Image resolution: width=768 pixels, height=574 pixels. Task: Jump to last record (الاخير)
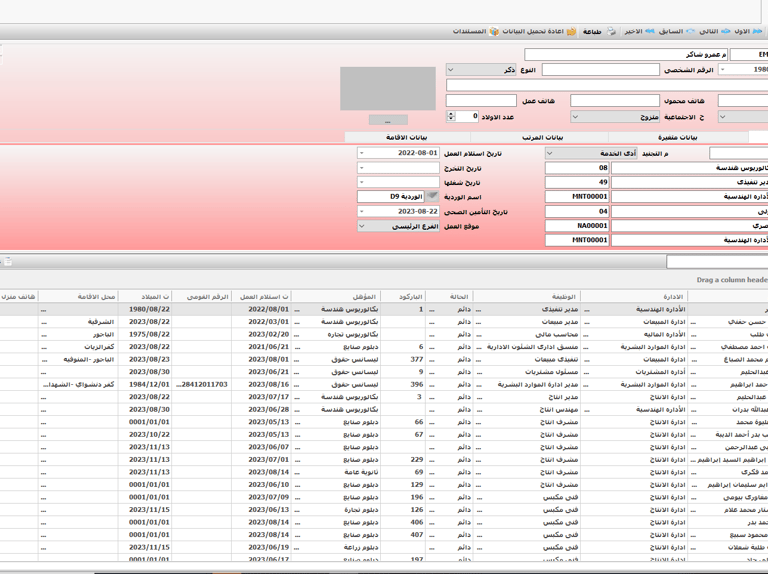tap(640, 31)
